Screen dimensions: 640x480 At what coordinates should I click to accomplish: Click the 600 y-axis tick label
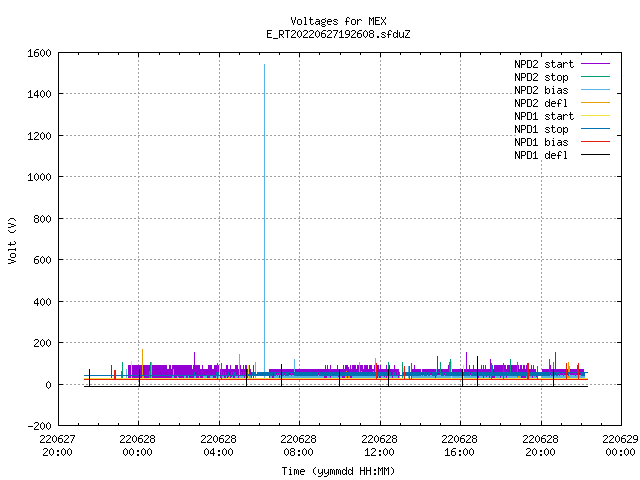(x=42, y=260)
